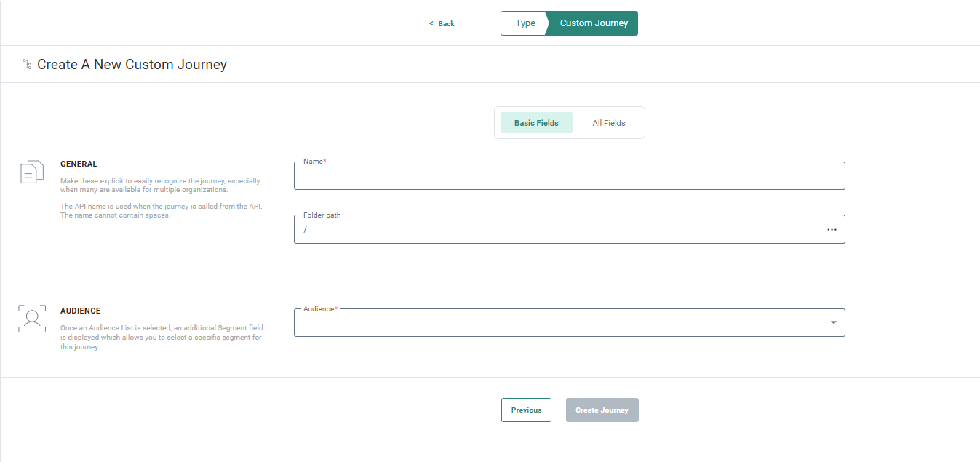This screenshot has height=462, width=980.
Task: Click the General section documents icon
Action: [x=31, y=172]
